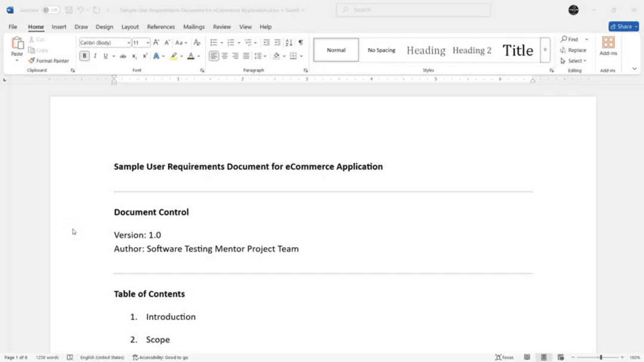Click Replace in the Editing group
Screen dimensions: 644x362
[573, 50]
